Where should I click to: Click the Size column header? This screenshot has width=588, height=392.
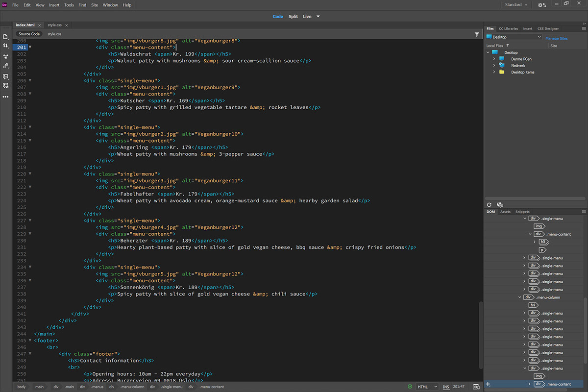click(554, 46)
